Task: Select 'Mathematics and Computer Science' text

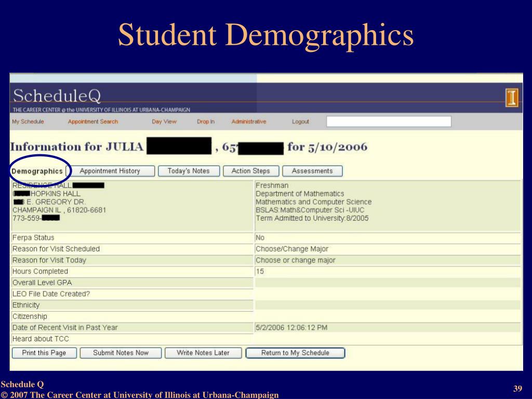Action: coord(313,202)
